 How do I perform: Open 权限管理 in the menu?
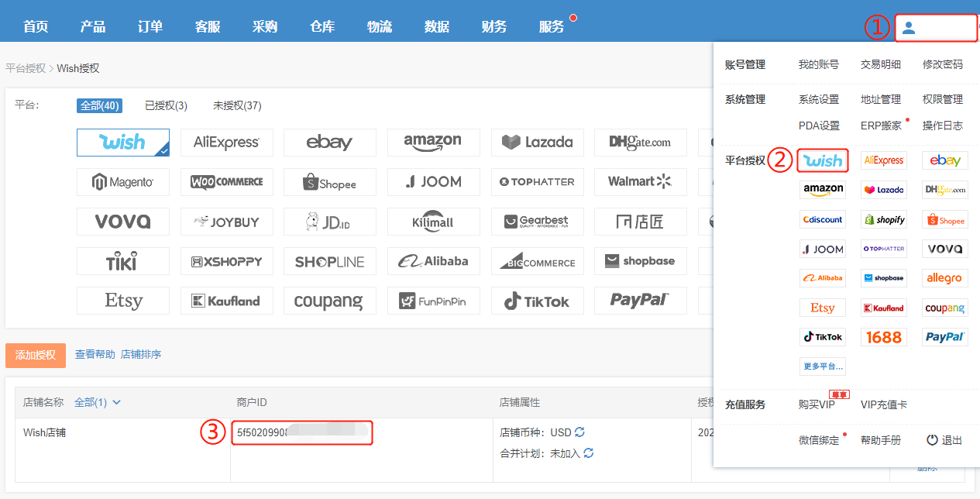[x=943, y=99]
